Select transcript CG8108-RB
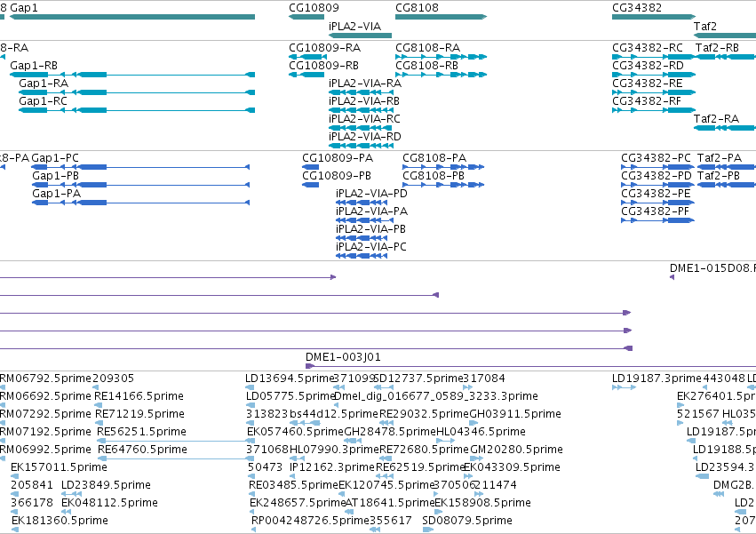 pos(442,75)
